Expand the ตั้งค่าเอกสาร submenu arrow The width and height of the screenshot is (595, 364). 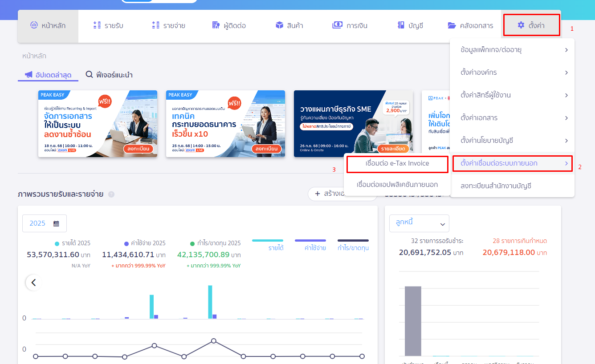(566, 118)
